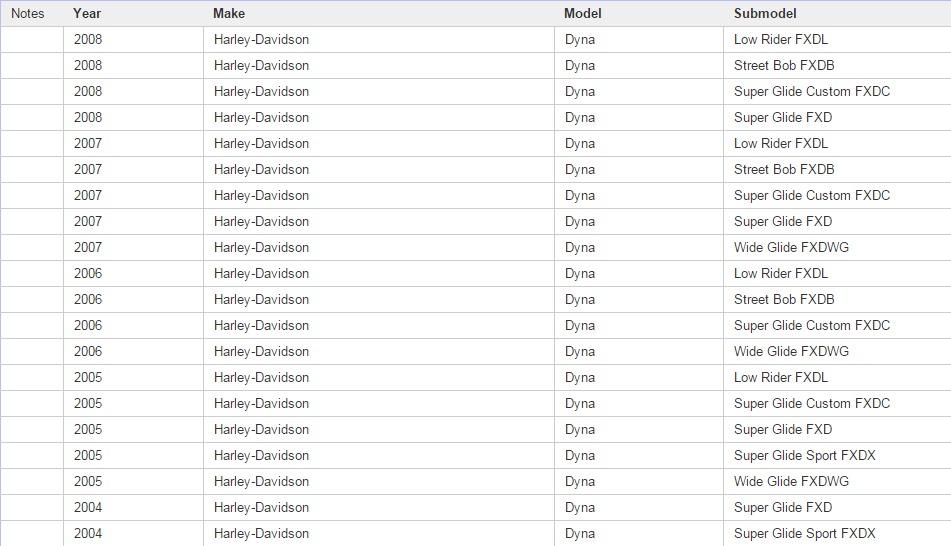Select the 2004 Super Glide FXD submodel cell
Image resolution: width=951 pixels, height=546 pixels.
click(x=783, y=508)
